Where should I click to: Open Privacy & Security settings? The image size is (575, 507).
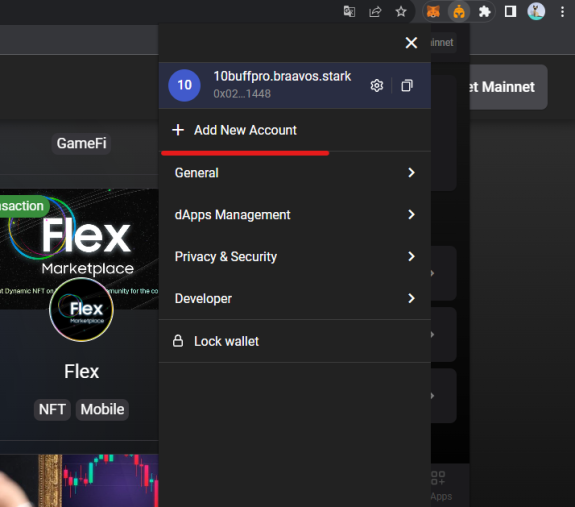pos(295,256)
